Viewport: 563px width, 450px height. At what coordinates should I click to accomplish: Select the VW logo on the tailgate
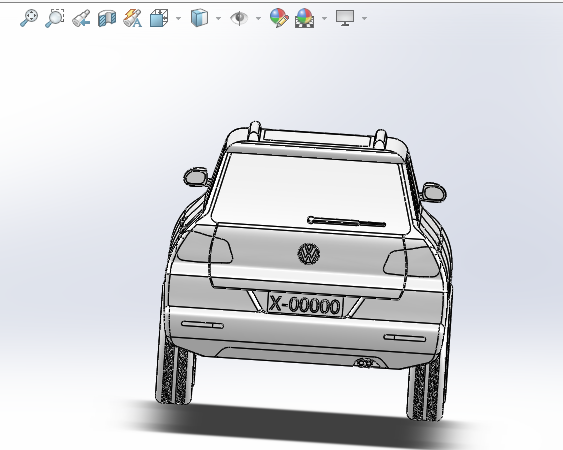[308, 254]
